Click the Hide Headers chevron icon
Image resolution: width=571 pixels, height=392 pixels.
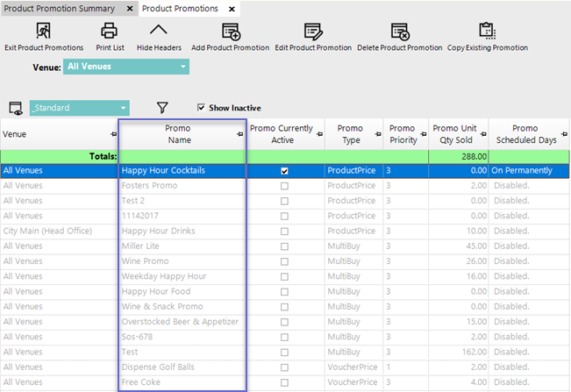[x=159, y=32]
